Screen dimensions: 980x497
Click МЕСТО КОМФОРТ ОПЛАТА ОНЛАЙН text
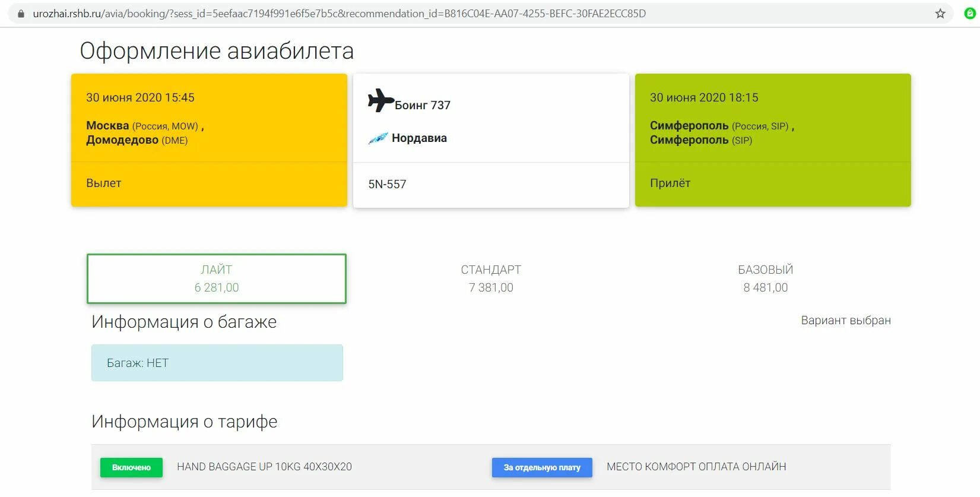[x=696, y=467]
